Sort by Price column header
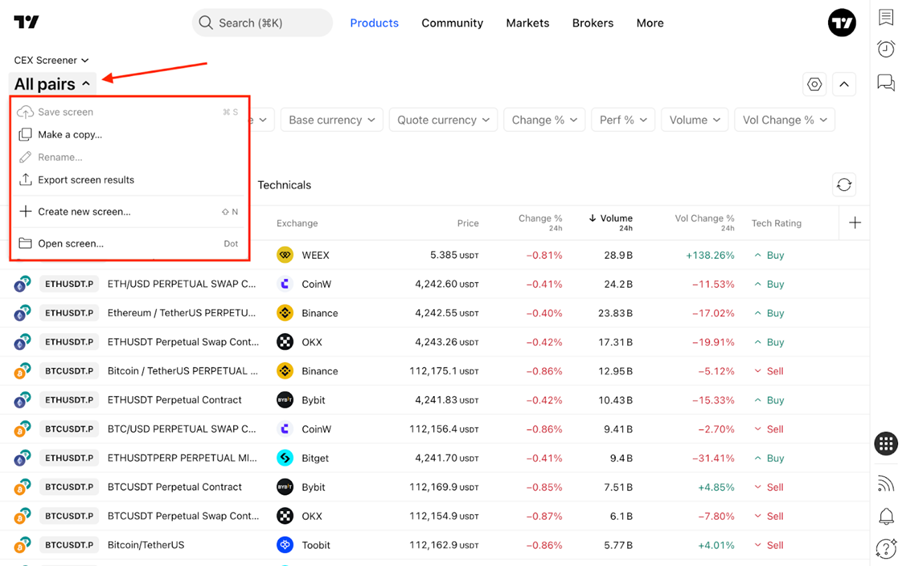Image resolution: width=902 pixels, height=566 pixels. pos(468,223)
